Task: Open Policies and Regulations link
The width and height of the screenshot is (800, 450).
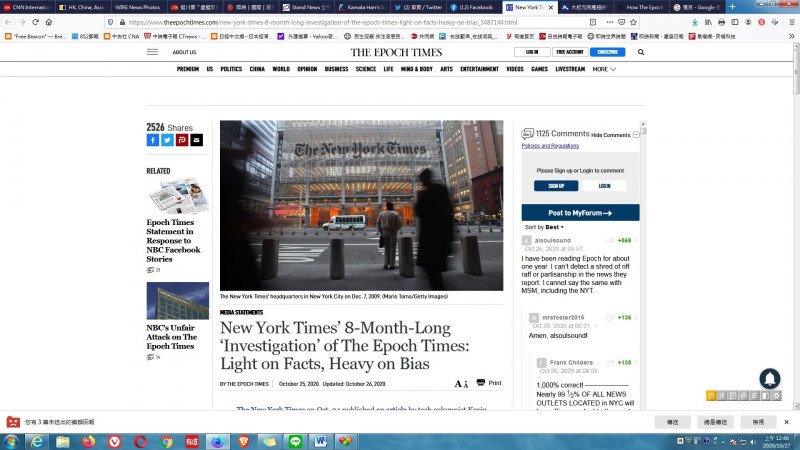Action: (550, 145)
